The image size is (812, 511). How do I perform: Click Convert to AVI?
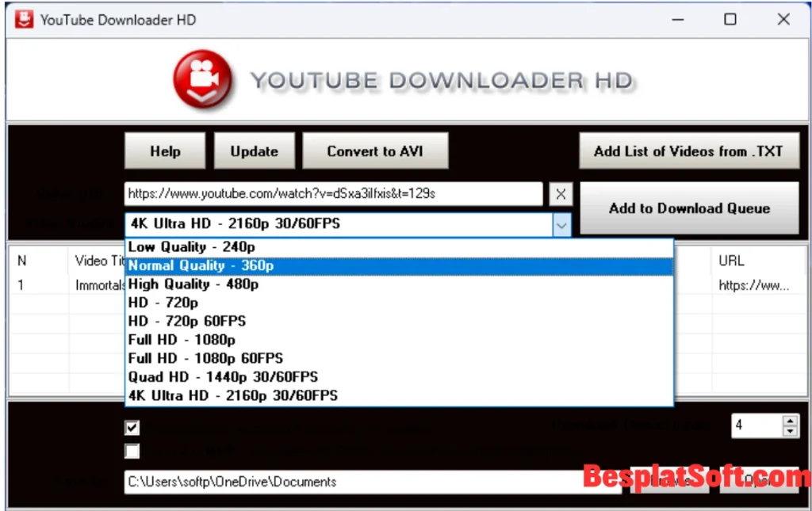coord(375,151)
